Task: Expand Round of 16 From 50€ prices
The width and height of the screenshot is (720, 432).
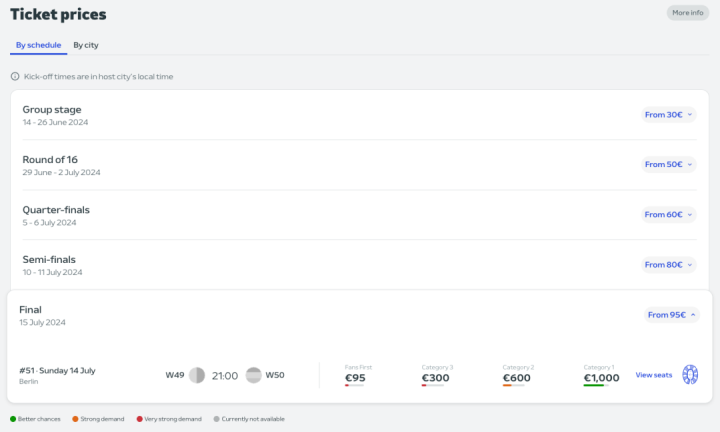Action: coord(669,164)
